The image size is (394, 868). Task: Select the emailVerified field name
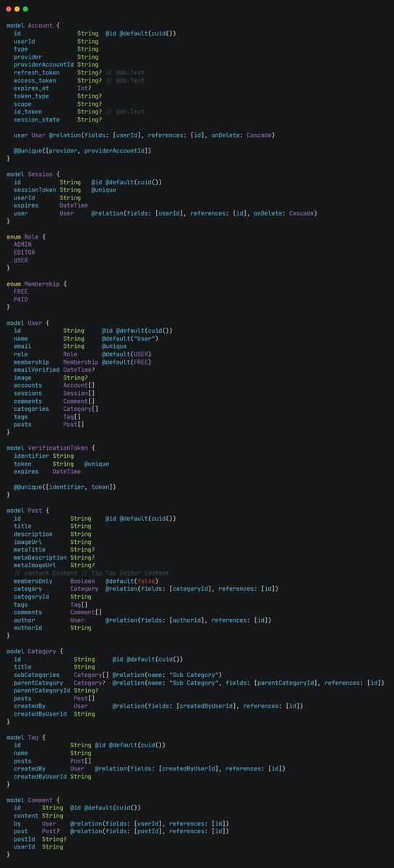pyautogui.click(x=37, y=370)
